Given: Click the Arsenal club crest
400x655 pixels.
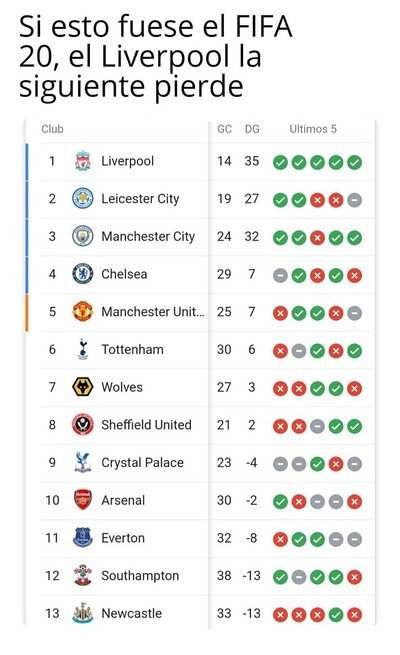Looking at the screenshot, I should tap(83, 500).
